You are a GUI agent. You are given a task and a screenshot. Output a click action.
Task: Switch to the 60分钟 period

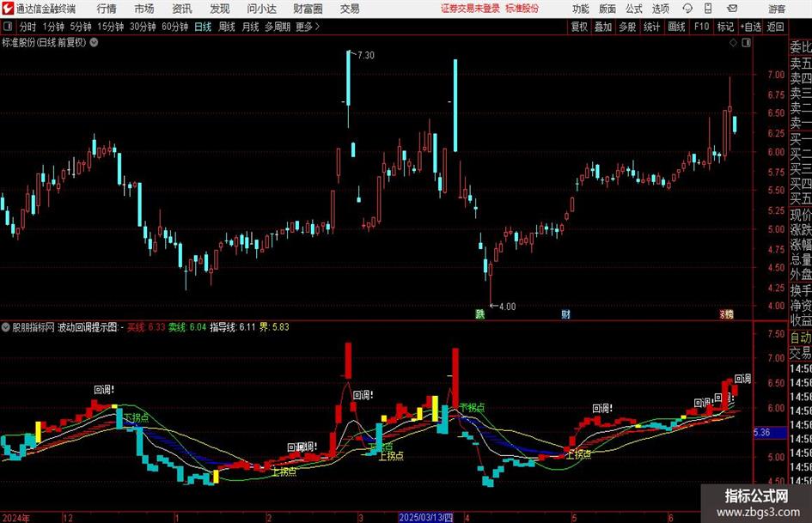tap(174, 27)
